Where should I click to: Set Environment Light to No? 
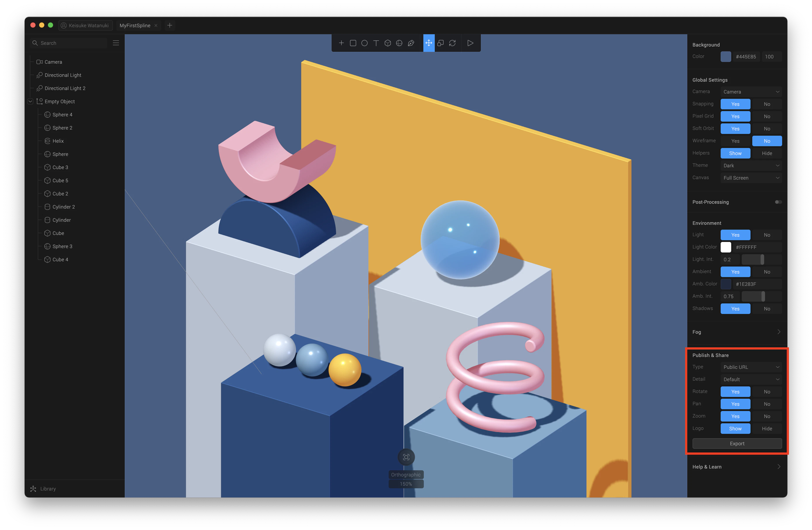coord(767,235)
